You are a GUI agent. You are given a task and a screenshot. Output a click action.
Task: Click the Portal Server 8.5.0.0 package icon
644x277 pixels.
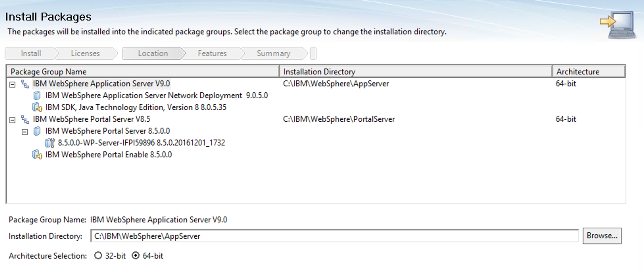37,131
